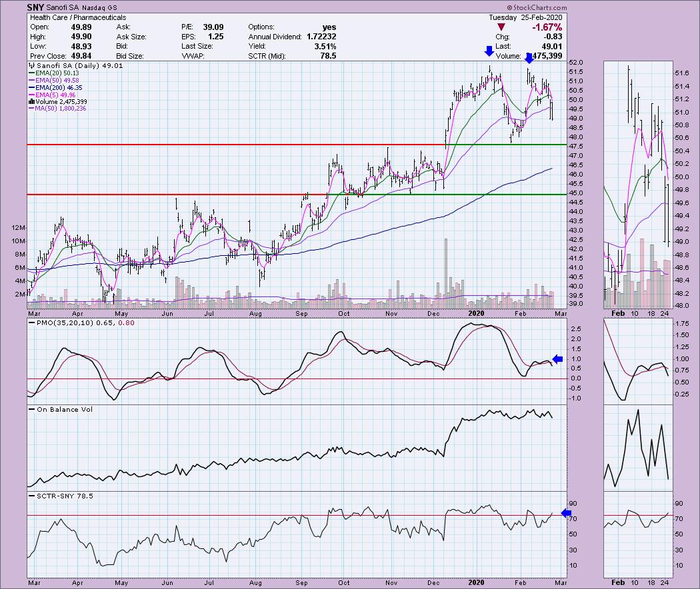This screenshot has width=700, height=589.
Task: Click the Low value 48.93
Action: click(81, 47)
